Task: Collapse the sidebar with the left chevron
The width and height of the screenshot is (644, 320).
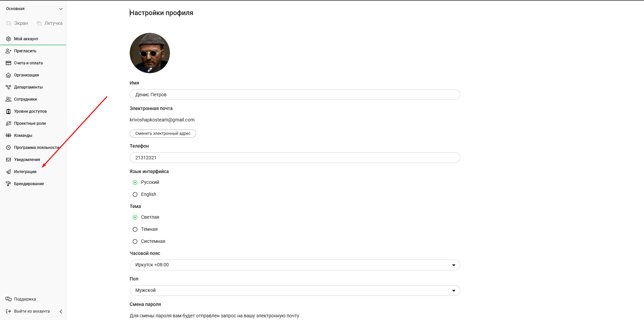Action: pos(61,311)
